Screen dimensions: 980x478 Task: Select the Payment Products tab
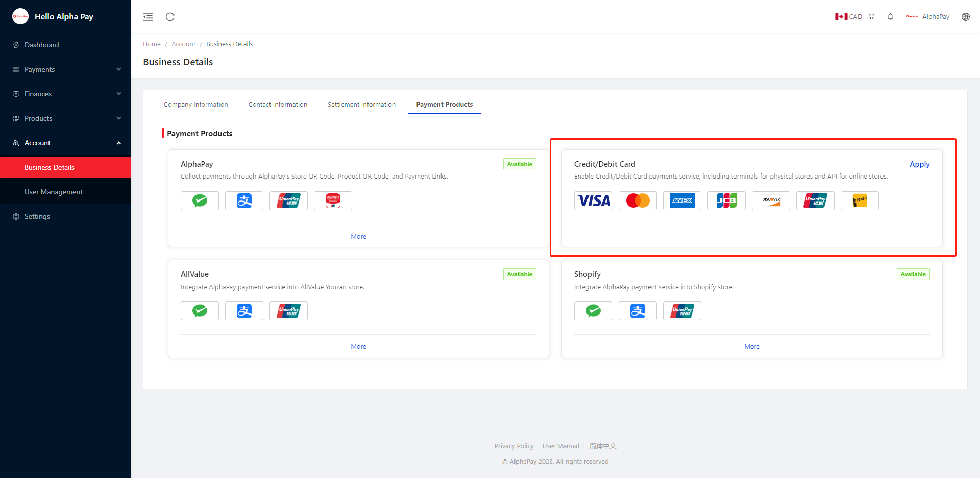click(x=445, y=104)
